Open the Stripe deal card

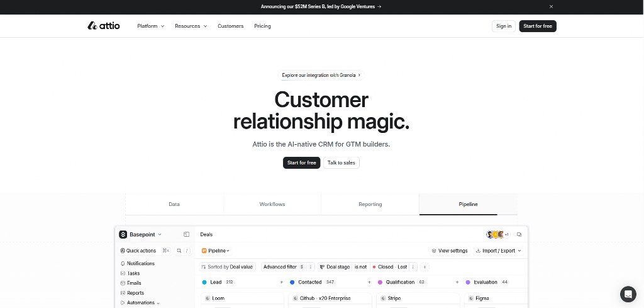coord(418,300)
